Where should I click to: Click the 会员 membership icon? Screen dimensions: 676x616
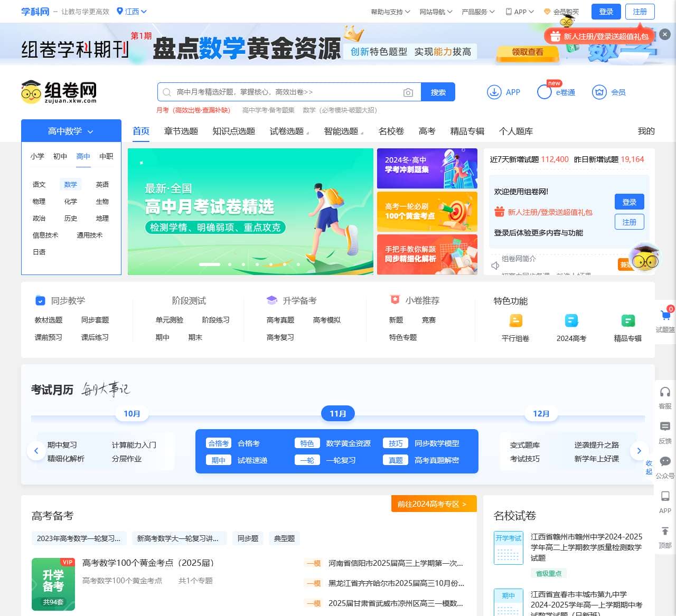pos(599,92)
